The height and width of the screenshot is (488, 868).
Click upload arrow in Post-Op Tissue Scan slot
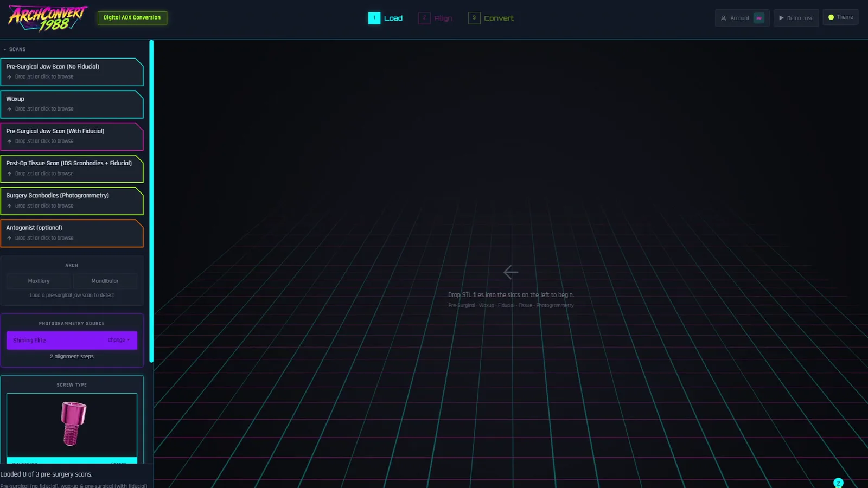9,174
